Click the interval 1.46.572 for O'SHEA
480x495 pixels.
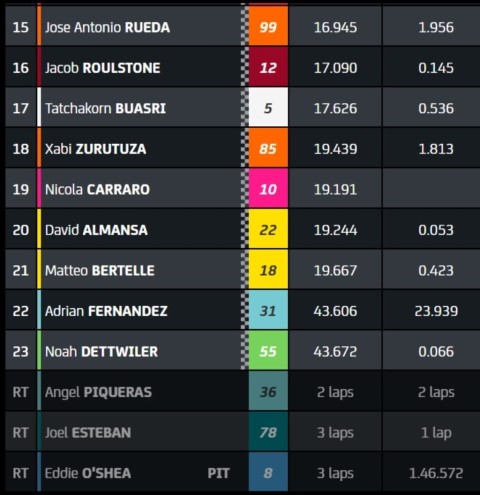(x=436, y=473)
